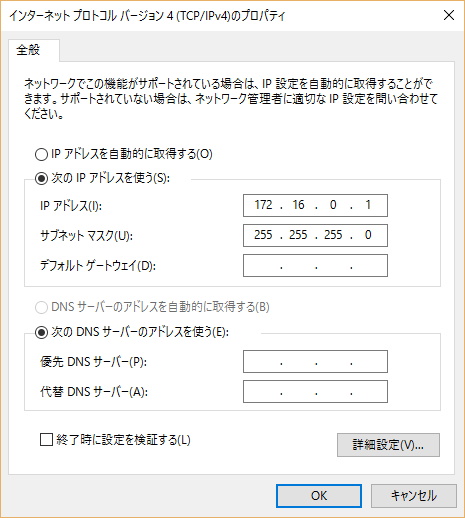Click last octet 0 of subnet mask
Image resolution: width=465 pixels, height=518 pixels.
click(x=368, y=235)
